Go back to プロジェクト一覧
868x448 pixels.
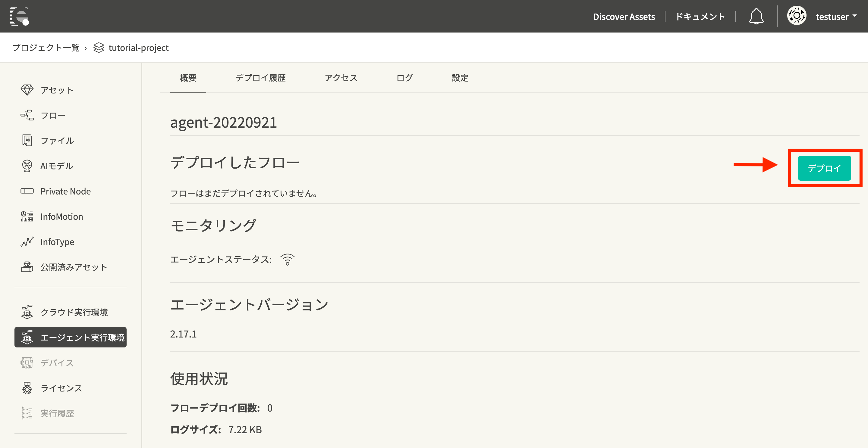[46, 48]
